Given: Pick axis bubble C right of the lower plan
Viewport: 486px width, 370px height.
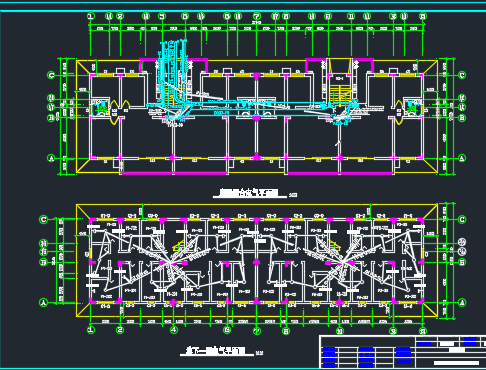Looking at the screenshot, I should coord(462,219).
